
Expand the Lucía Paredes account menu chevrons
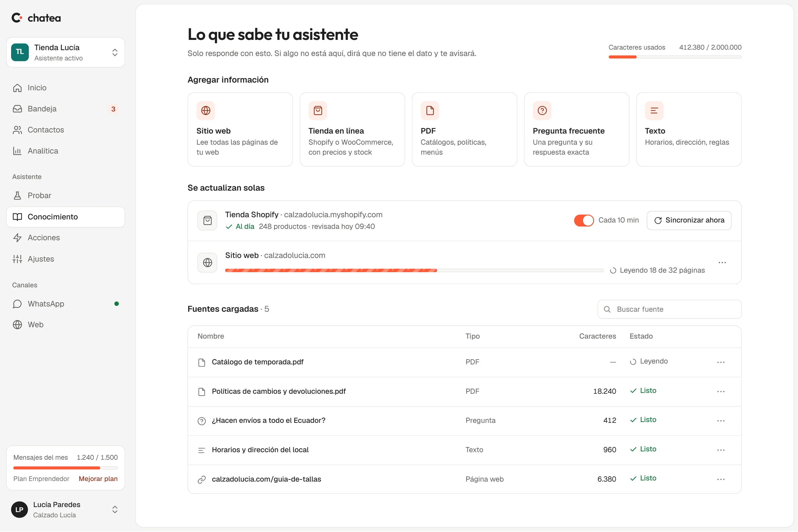(x=115, y=510)
